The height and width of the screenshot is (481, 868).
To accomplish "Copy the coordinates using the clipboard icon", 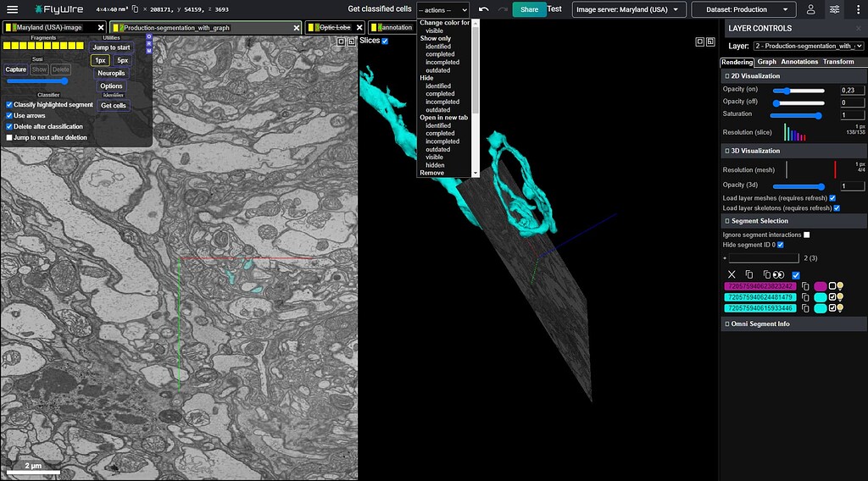I will (136, 9).
